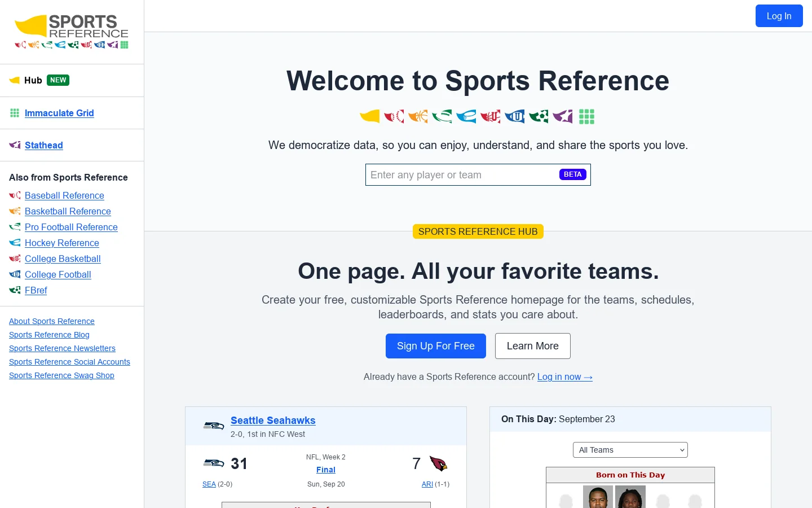Go to Pro Football Reference site
Screen dimensions: 812x508
pyautogui.click(x=71, y=227)
